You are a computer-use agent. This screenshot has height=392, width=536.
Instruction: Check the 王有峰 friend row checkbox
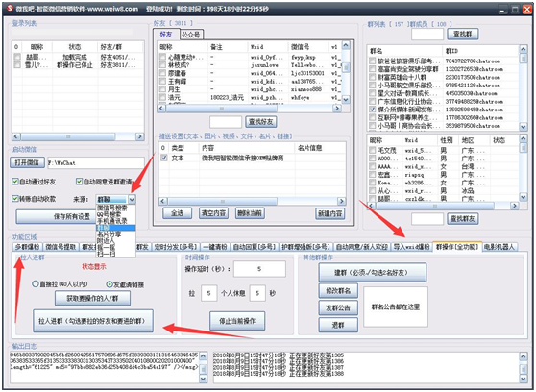162,81
